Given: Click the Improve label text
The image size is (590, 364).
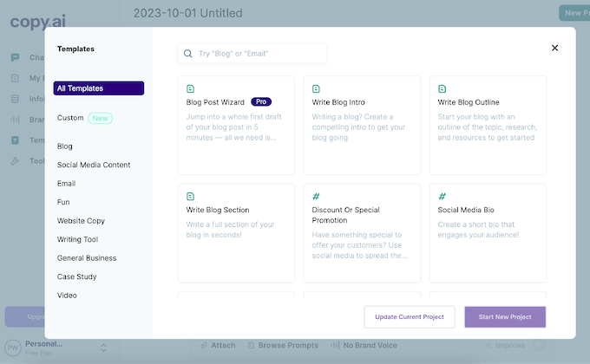Looking at the screenshot, I should pos(510,345).
